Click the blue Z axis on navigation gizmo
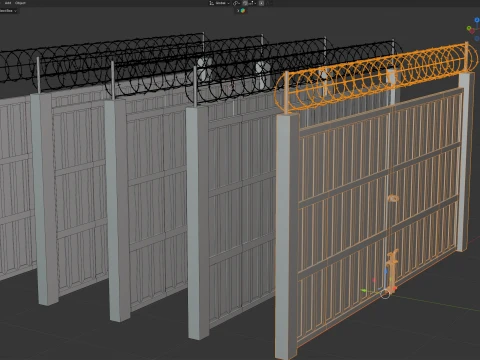480x360 pixels. coord(477,20)
